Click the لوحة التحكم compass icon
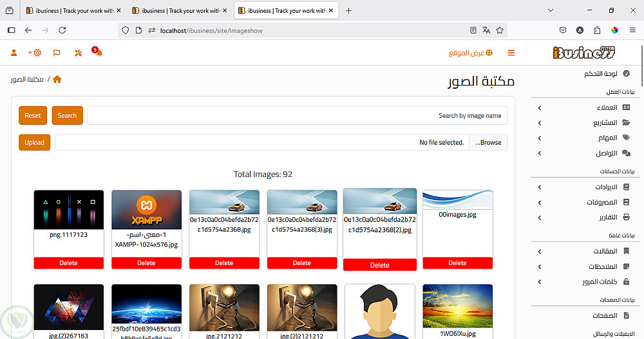Screen dimensions: 644x339 pyautogui.click(x=627, y=73)
